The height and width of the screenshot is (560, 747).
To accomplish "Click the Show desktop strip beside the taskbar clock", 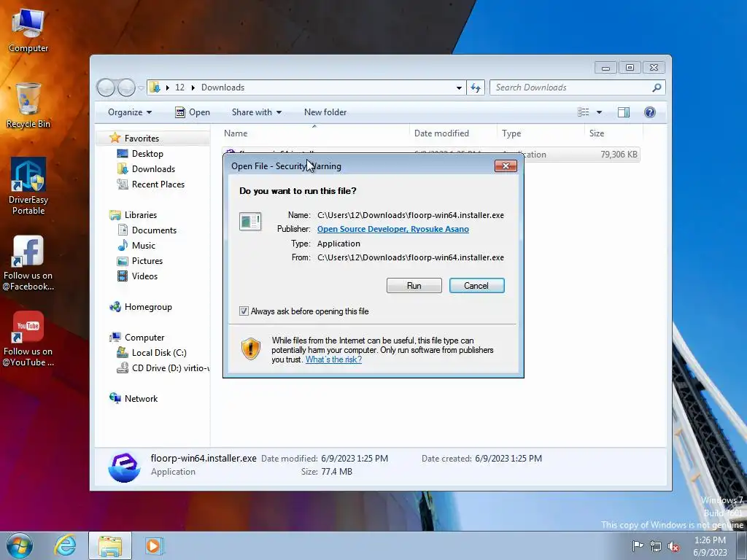I will point(742,546).
